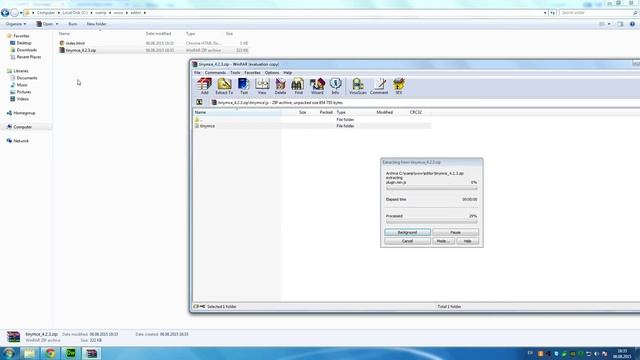The width and height of the screenshot is (640, 360).
Task: Click Help button in extracting dialog
Action: coord(468,241)
